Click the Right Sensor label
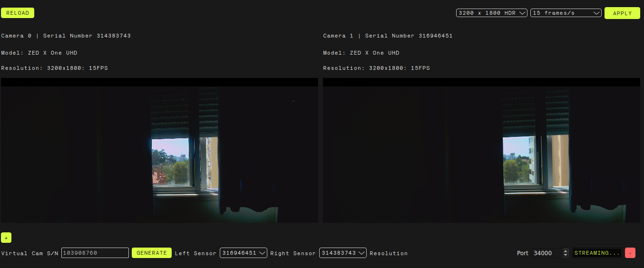The height and width of the screenshot is (268, 644). [293, 253]
